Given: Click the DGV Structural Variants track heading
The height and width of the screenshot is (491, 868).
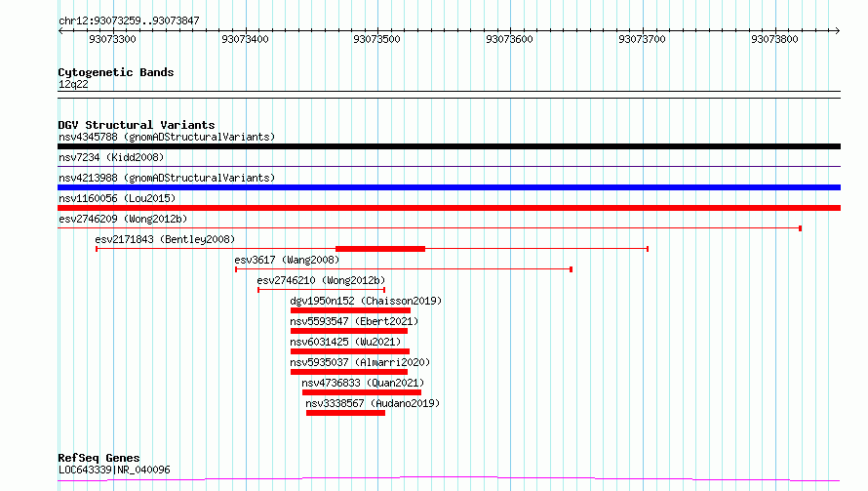Looking at the screenshot, I should (137, 125).
